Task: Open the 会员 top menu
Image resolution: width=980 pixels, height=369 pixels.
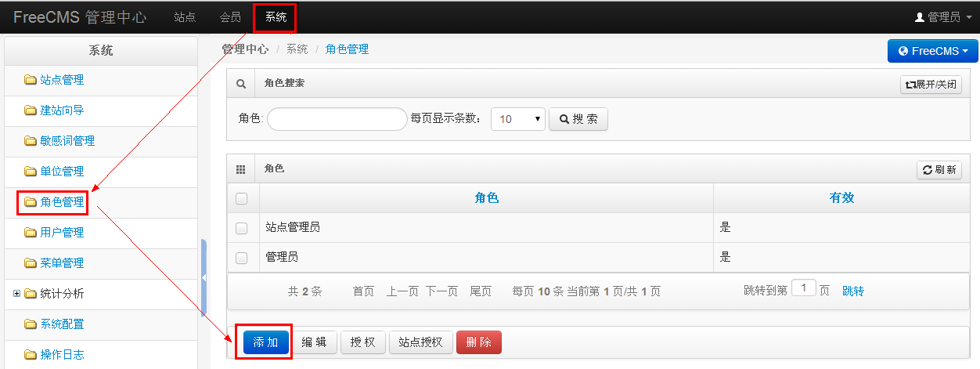Action: [230, 16]
